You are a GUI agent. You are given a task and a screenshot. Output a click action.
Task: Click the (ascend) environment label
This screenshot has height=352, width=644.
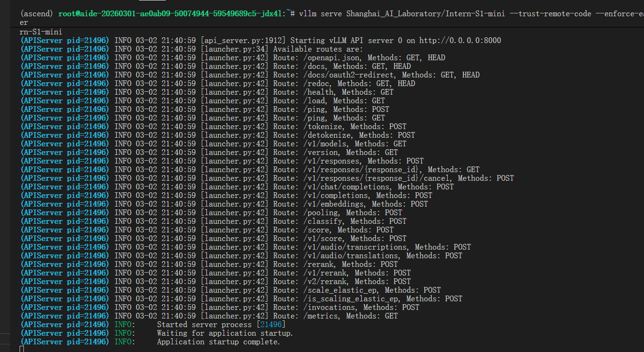(x=37, y=14)
